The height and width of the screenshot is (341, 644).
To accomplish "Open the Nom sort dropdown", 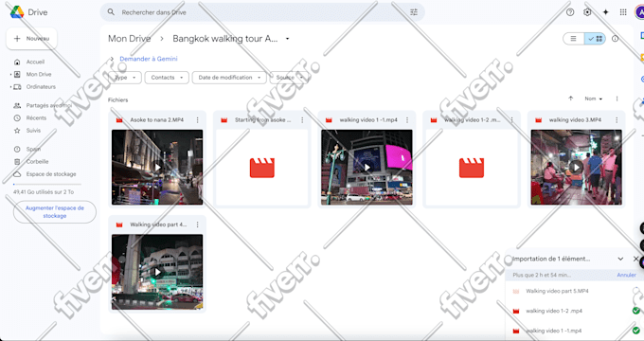I will point(593,99).
